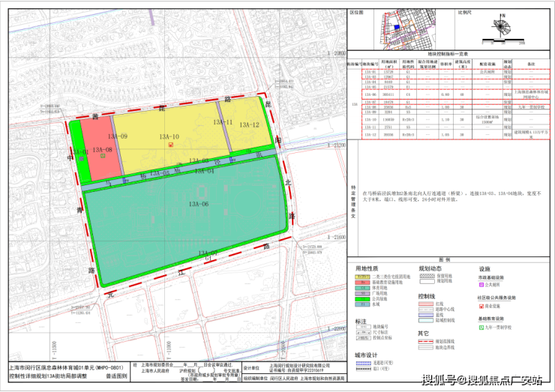Pick the teal 体育用地 swatch in the legend

tap(362, 288)
